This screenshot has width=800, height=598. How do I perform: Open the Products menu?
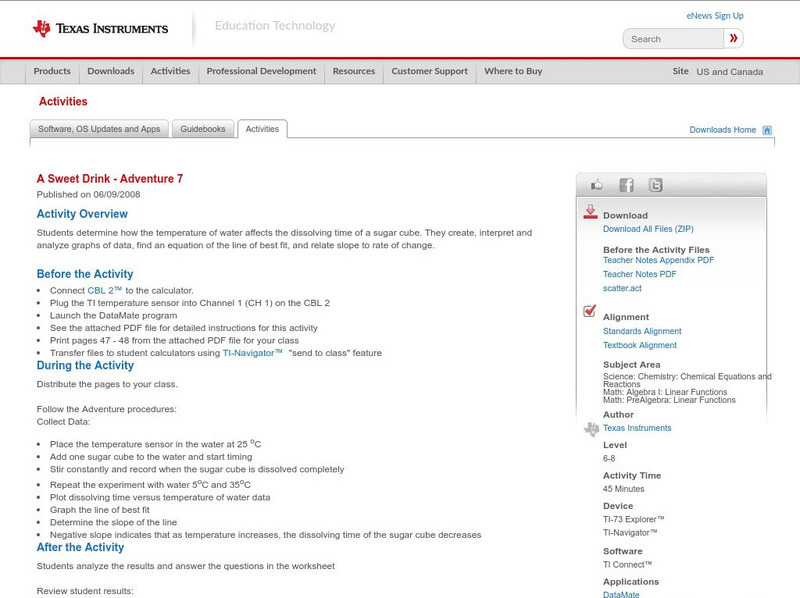[52, 71]
